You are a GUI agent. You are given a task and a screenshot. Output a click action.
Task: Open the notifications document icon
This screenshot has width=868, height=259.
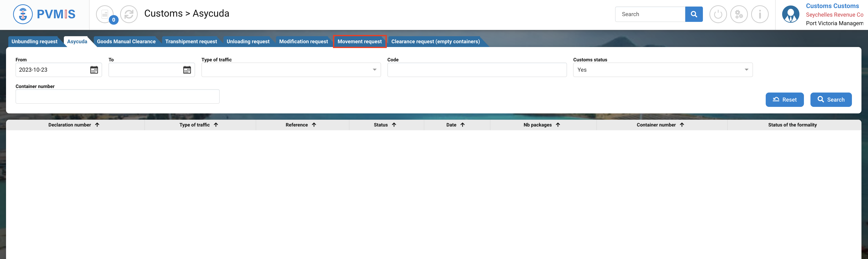click(x=105, y=15)
